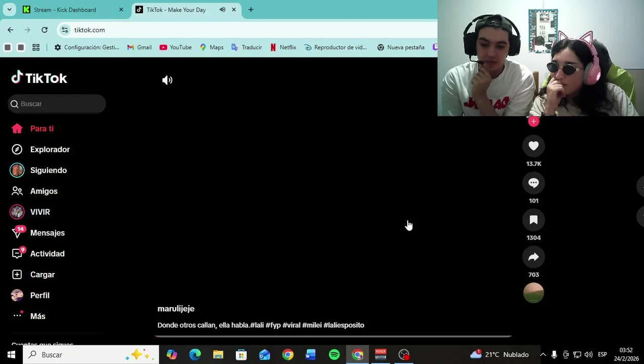Viewport: 644px width, 364px height.
Task: Open the Windows Start menu
Action: click(11, 355)
